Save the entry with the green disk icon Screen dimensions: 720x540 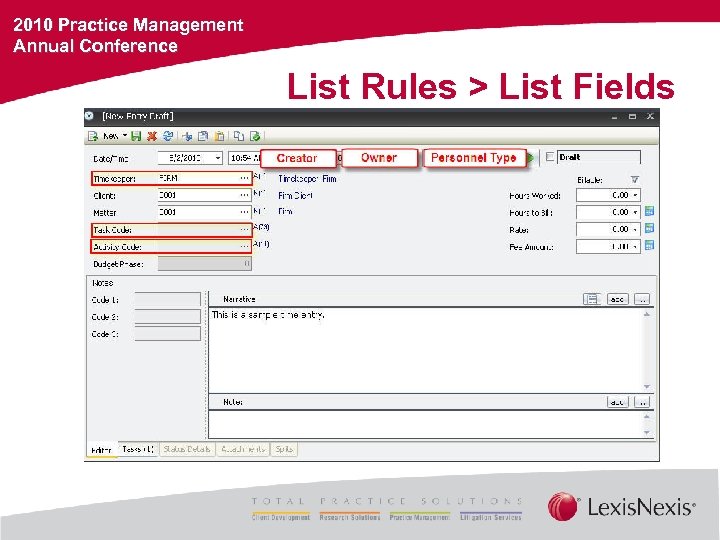coord(136,136)
